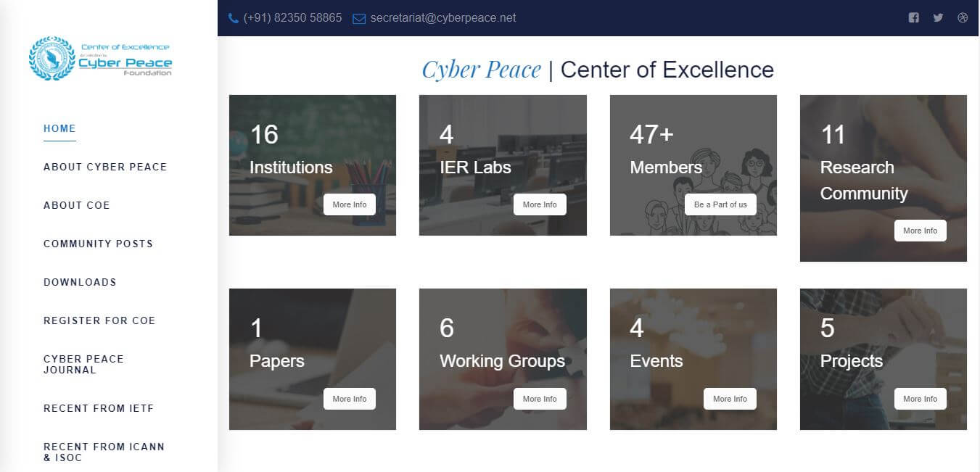This screenshot has width=980, height=472.
Task: Open Recent from ICANN & ISOC
Action: point(104,452)
